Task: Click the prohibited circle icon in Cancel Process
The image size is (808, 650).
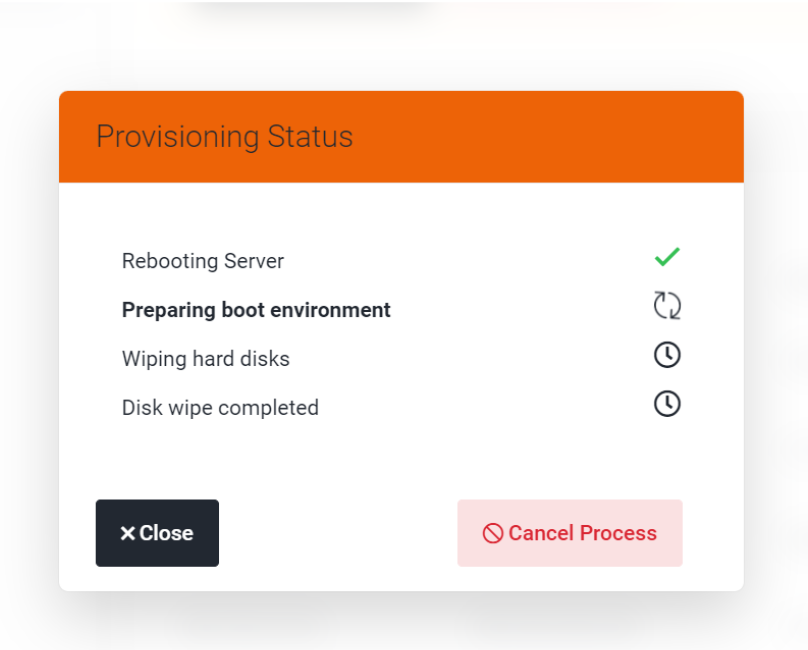Action: (493, 533)
